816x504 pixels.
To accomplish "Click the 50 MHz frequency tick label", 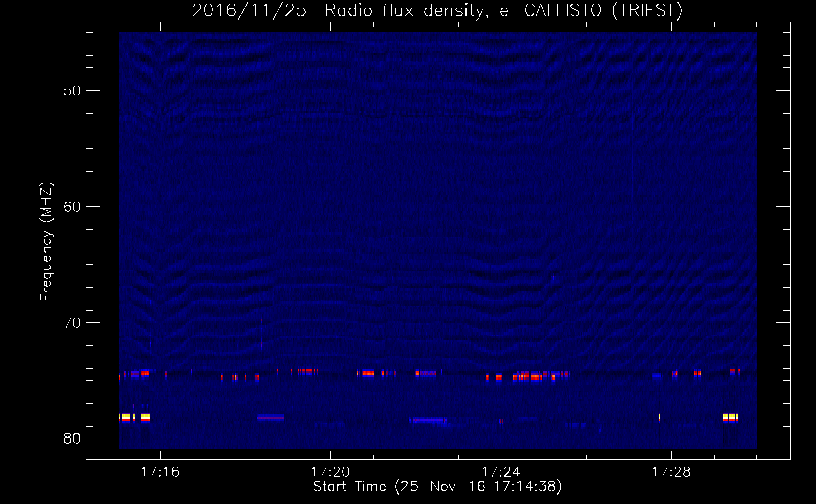I will pyautogui.click(x=72, y=91).
